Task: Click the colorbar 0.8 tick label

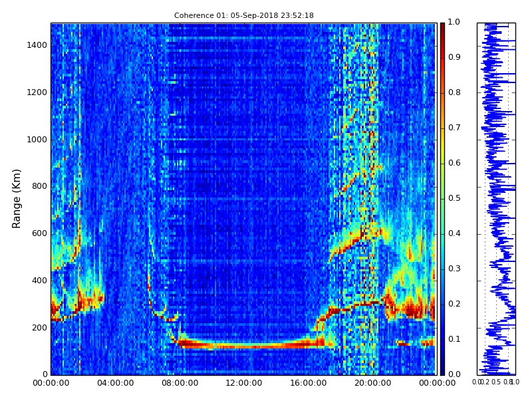Action: tap(454, 92)
